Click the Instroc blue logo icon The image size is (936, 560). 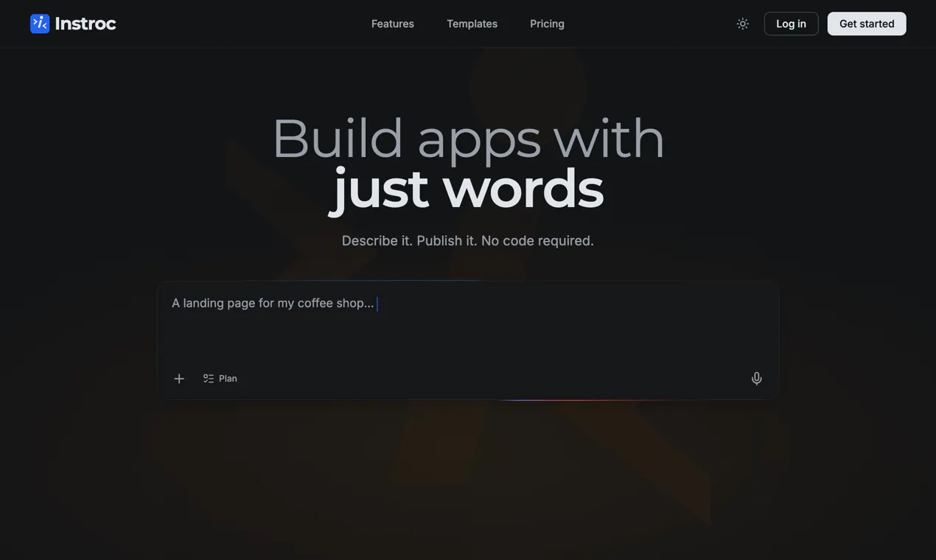40,24
